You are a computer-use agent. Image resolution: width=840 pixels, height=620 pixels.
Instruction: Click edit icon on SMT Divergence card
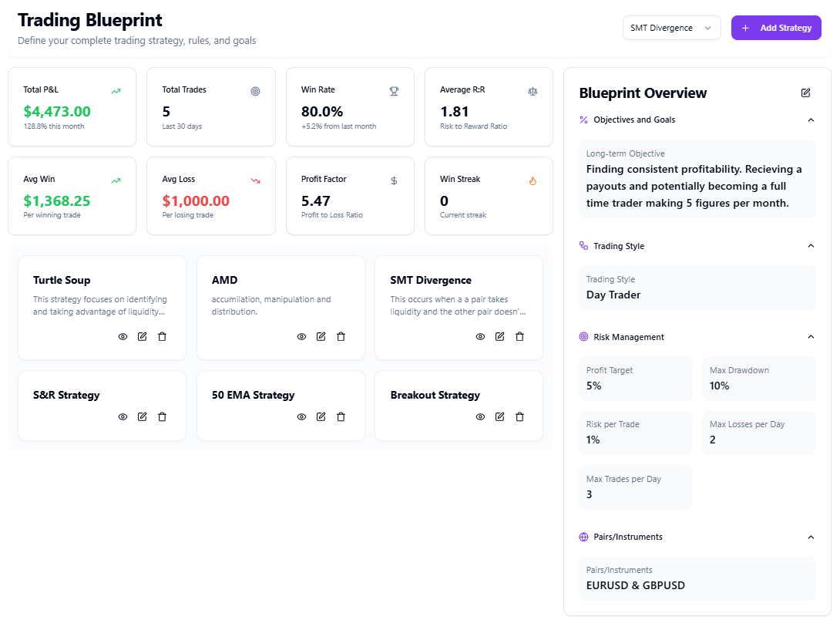click(499, 336)
